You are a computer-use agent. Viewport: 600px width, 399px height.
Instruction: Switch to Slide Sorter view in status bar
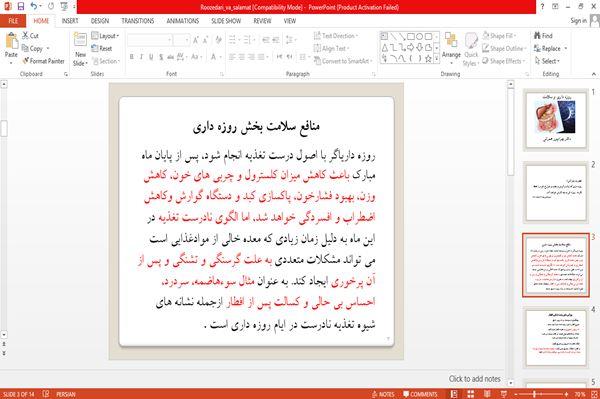tap(470, 394)
